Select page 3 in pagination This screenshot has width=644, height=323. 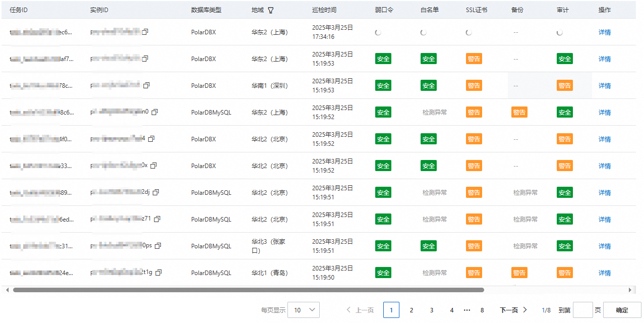(x=432, y=310)
